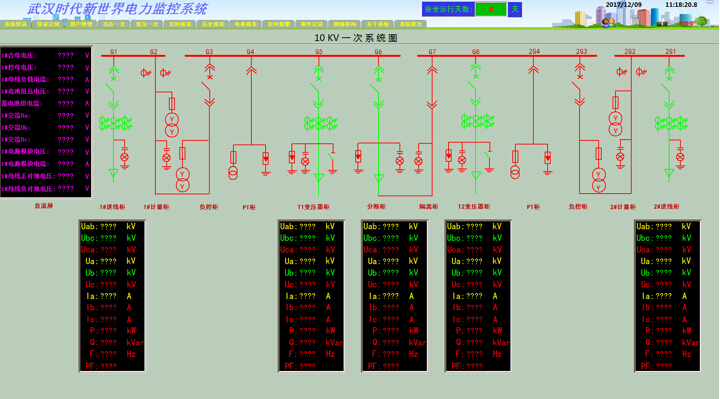720x399 pixels.
Task: Click the green safe running days counter
Action: coord(491,9)
